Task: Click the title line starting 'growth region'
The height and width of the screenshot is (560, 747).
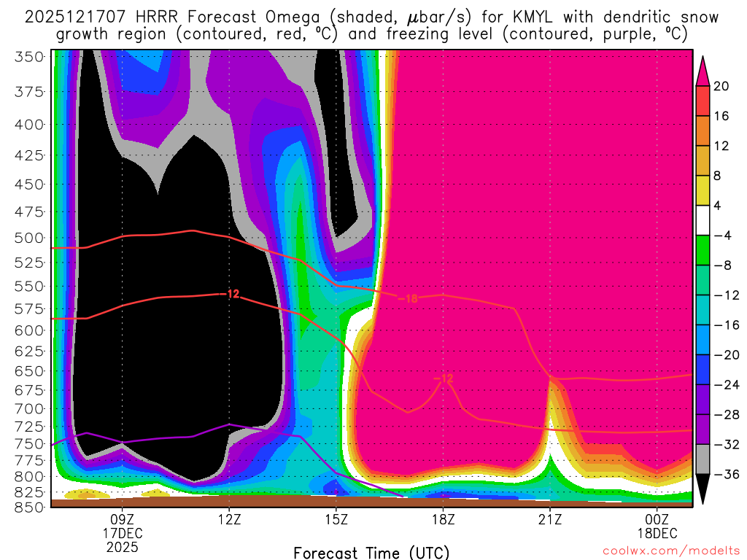Action: point(371,34)
